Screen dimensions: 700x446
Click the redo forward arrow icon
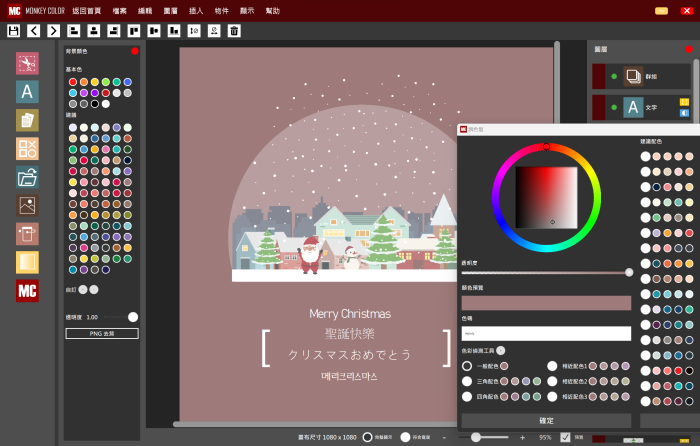(54, 31)
